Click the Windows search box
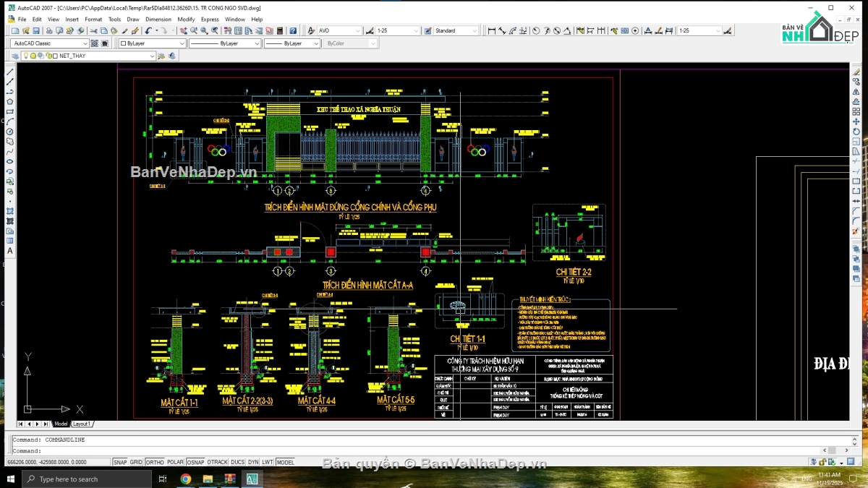Screen dimensions: 868x488 (x=87, y=479)
